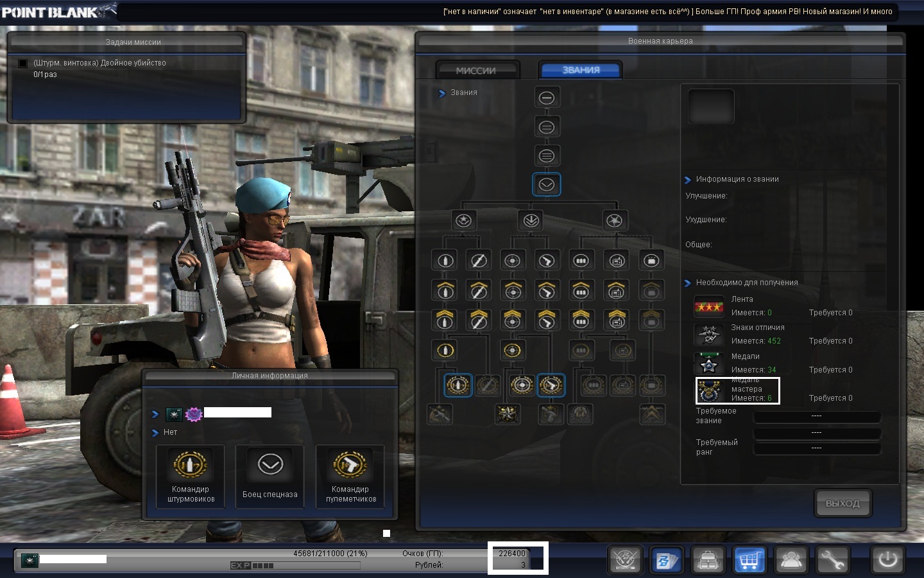Click the Личная информация header
This screenshot has height=578, width=924.
click(x=269, y=376)
